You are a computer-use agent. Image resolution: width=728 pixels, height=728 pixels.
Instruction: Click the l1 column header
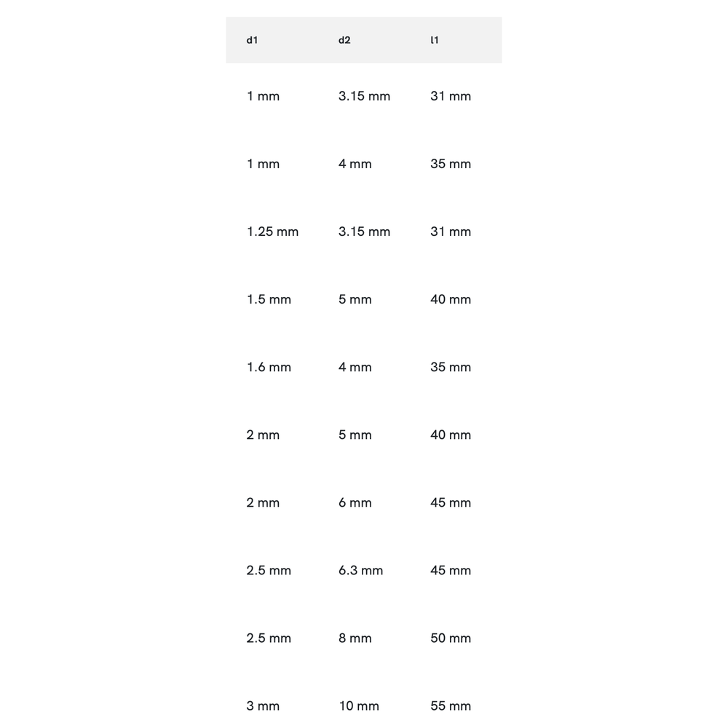click(x=435, y=40)
